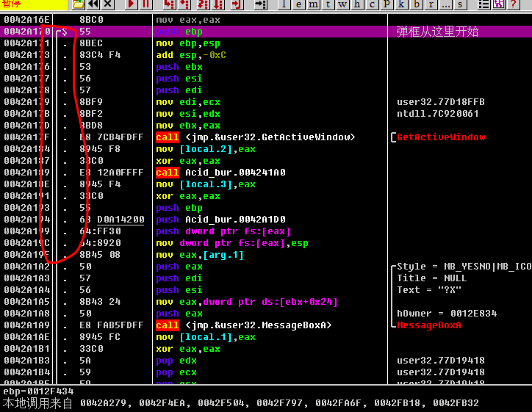
Task: Open the Breakpoints window with the 'b' button
Action: (x=417, y=4)
